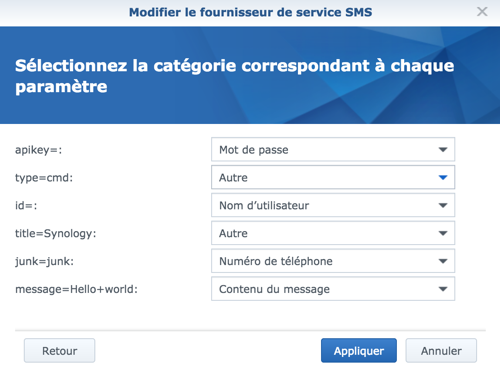Screen dimensions: 500x369
Task: Expand the Numéro de téléphone selector
Action: (333, 261)
